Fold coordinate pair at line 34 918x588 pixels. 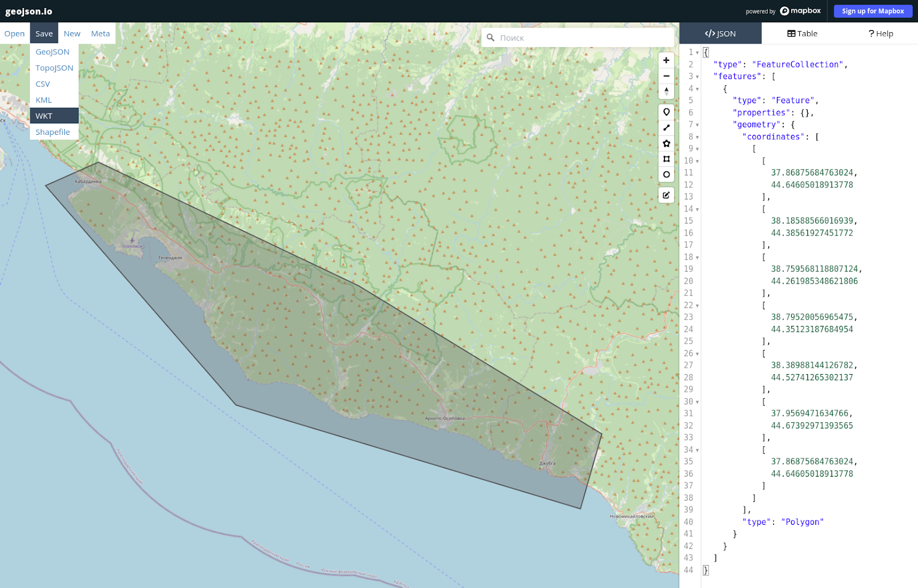click(x=697, y=450)
